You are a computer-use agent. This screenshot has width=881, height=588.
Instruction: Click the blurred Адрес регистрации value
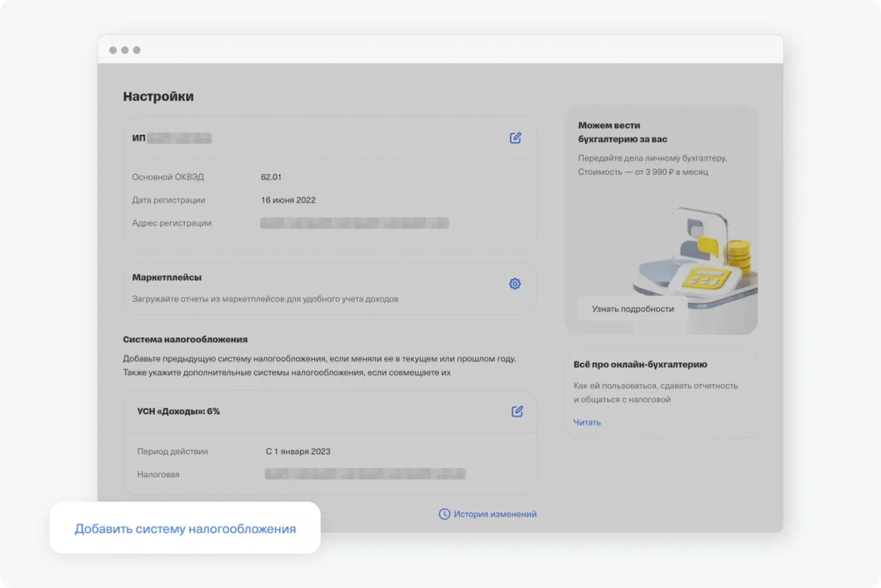click(354, 223)
